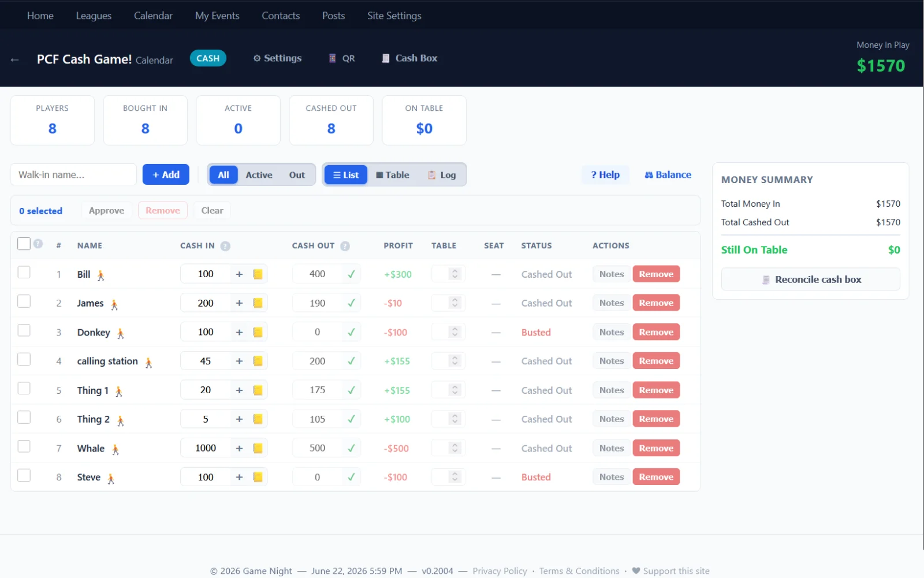Click the back arrow beside PCF Cash Game
Screen dimensions: 924x578
pyautogui.click(x=15, y=59)
